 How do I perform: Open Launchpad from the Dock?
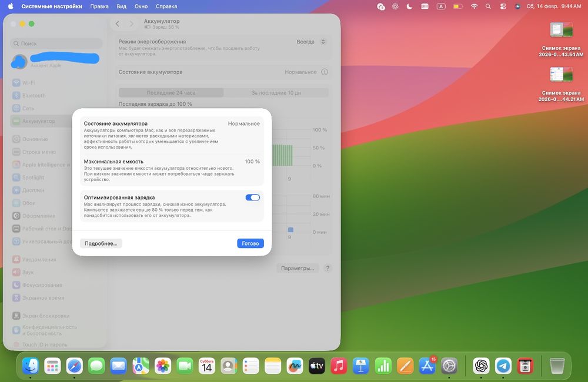(x=52, y=366)
